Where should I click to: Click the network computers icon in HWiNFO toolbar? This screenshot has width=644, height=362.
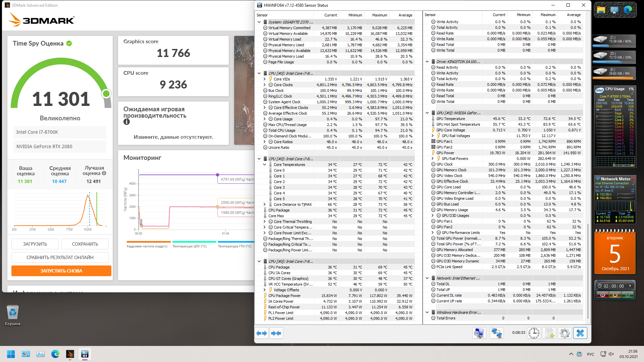pyautogui.click(x=496, y=333)
